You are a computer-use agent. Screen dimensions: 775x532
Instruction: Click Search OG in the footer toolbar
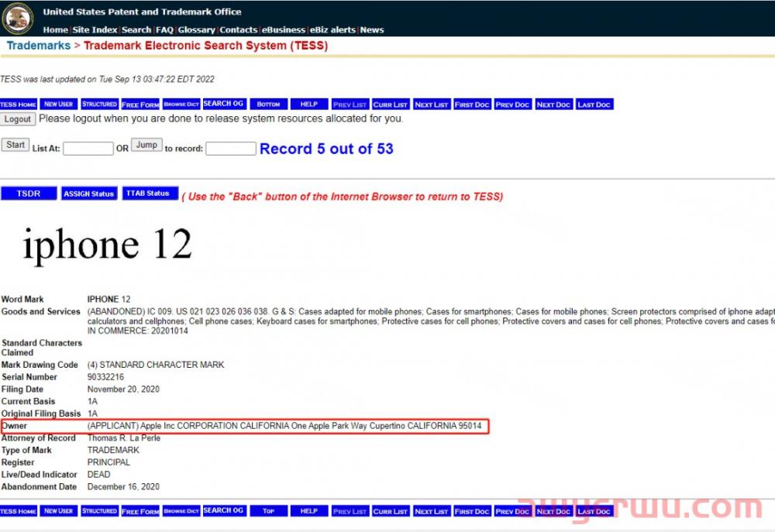223,510
